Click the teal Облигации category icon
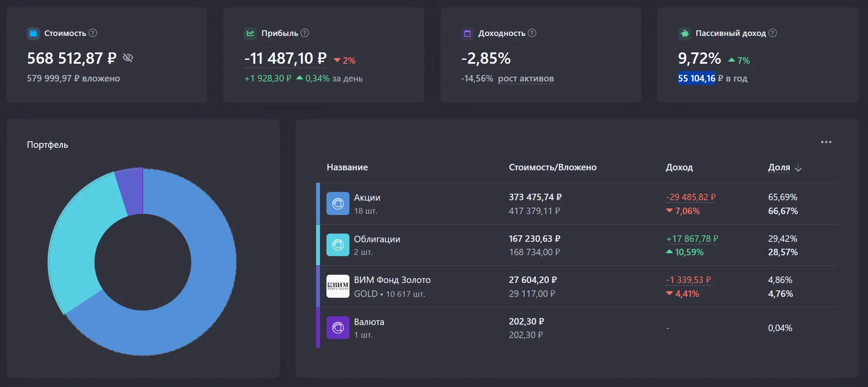This screenshot has width=868, height=387. tap(338, 245)
